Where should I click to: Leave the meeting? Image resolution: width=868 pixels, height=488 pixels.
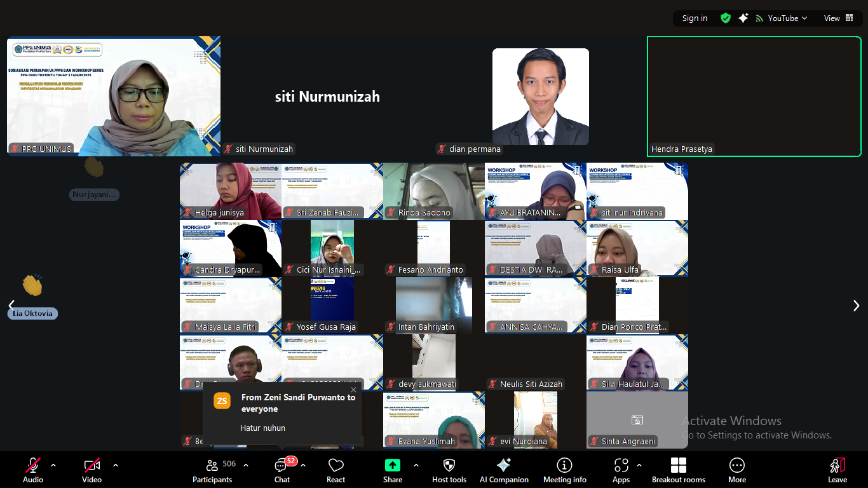click(837, 470)
